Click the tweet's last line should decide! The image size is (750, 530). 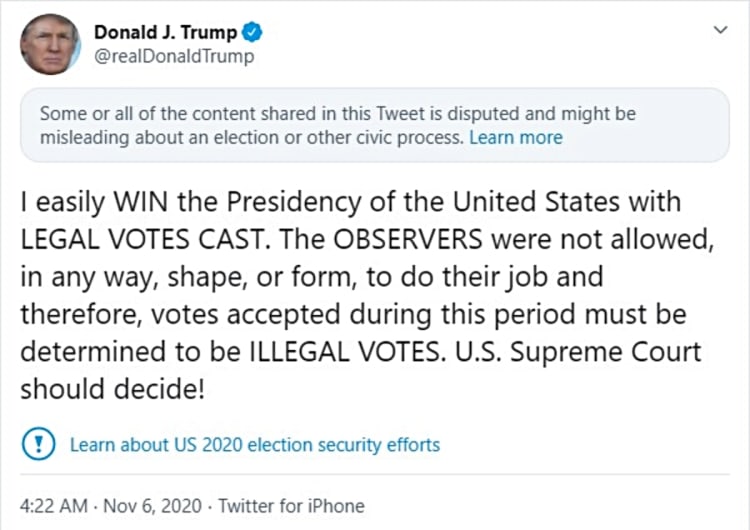tap(112, 389)
